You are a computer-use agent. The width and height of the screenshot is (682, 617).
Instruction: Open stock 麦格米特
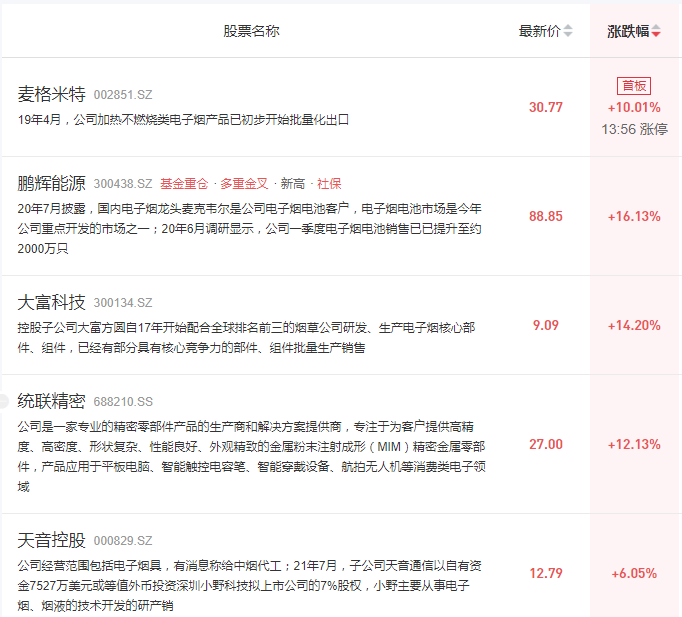[x=51, y=94]
